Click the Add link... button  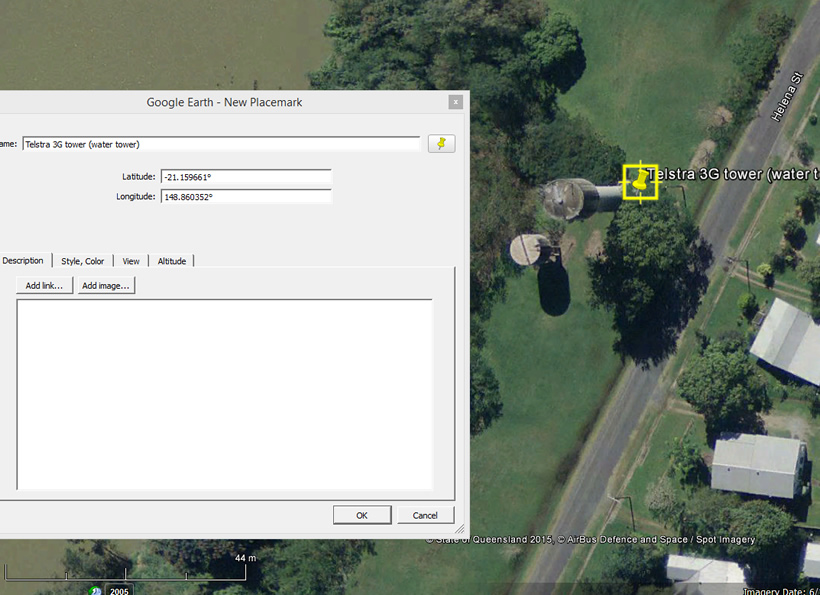[x=44, y=285]
